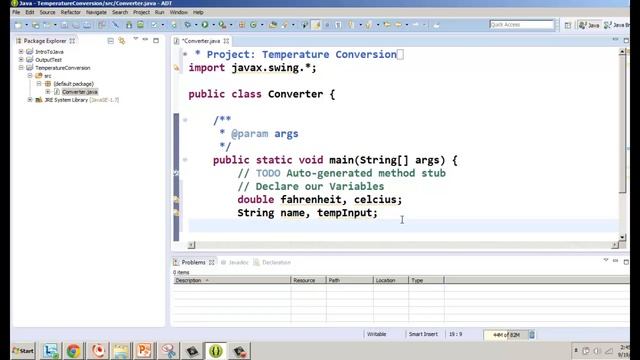
Task: Click the vertical scrollbar in the editor
Action: 622,144
